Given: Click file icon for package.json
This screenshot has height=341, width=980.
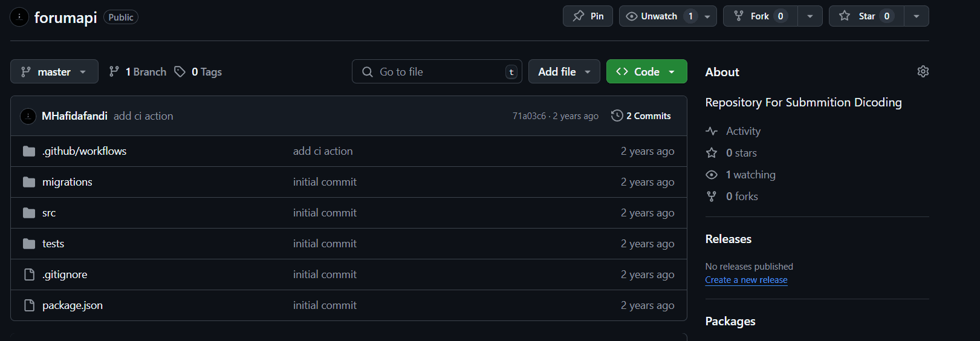Looking at the screenshot, I should tap(29, 305).
